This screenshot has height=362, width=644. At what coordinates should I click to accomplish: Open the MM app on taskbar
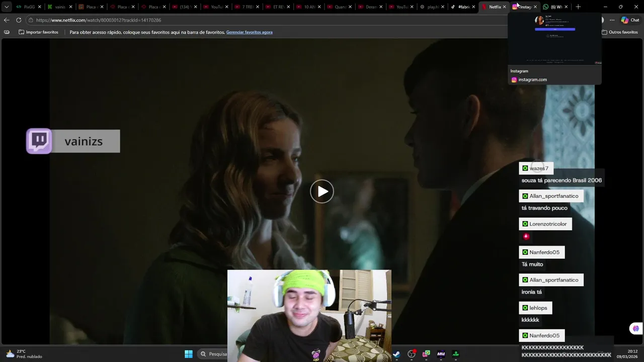click(x=441, y=354)
